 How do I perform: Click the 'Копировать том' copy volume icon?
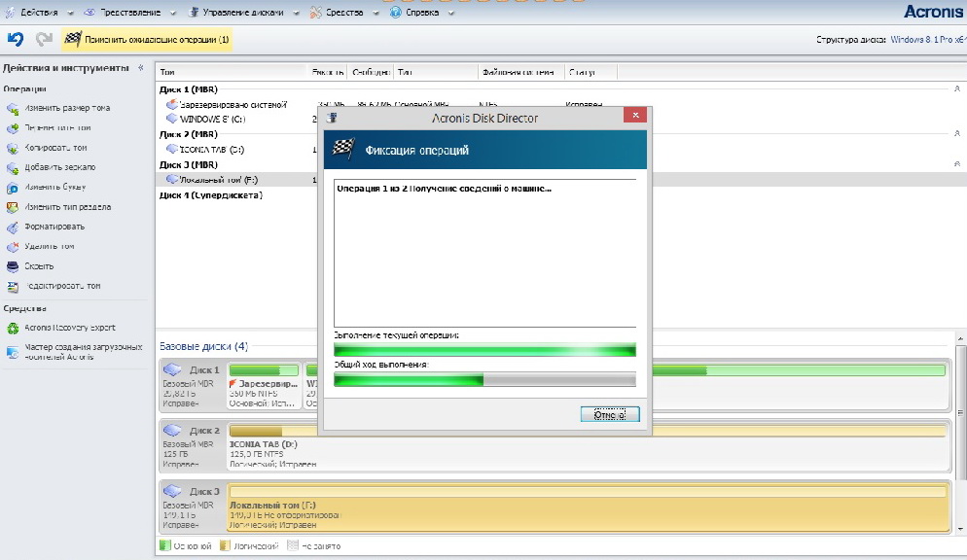12,148
